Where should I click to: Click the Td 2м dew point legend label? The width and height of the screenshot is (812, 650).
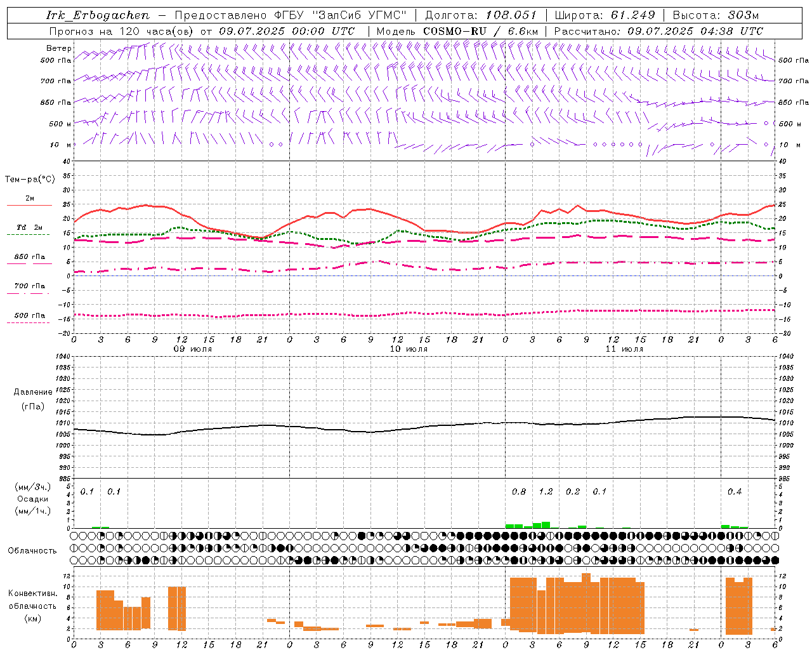(29, 227)
